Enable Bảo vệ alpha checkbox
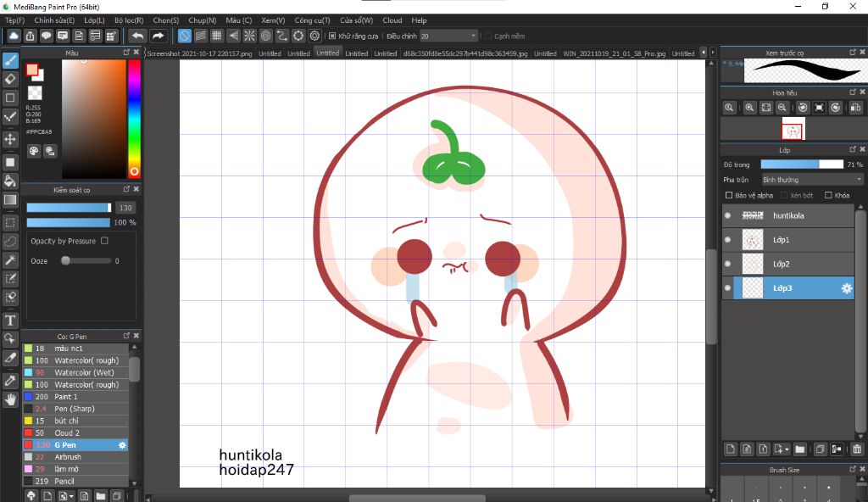Screen dimensions: 868x502 728,195
